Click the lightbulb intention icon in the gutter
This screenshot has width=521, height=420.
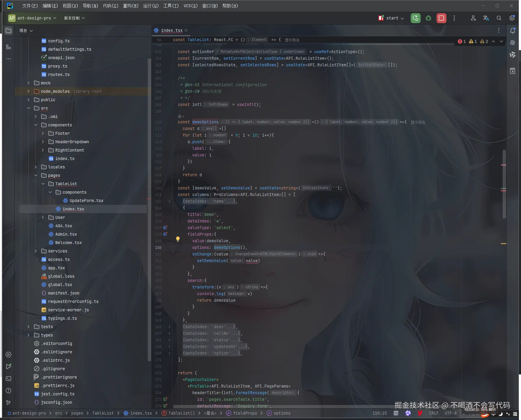[178, 239]
